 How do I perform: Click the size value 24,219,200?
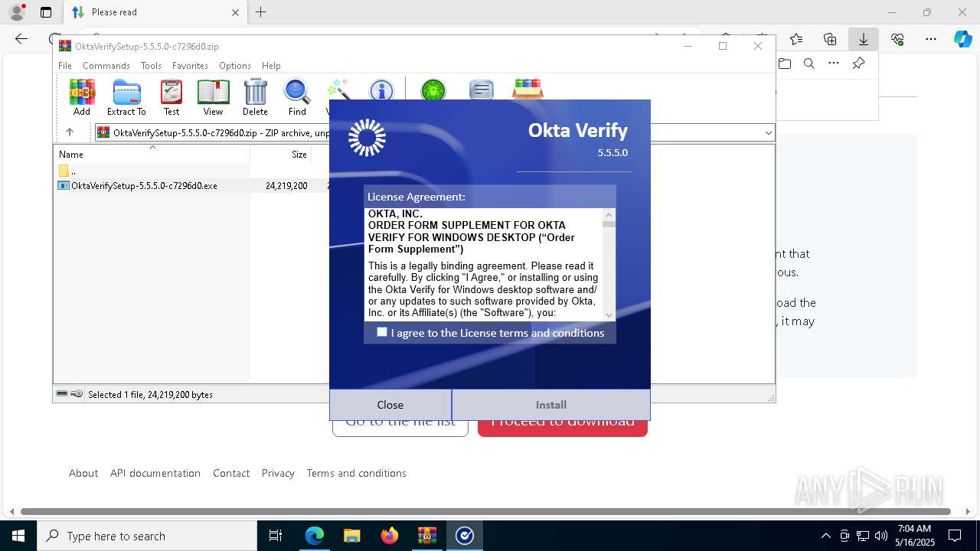286,185
